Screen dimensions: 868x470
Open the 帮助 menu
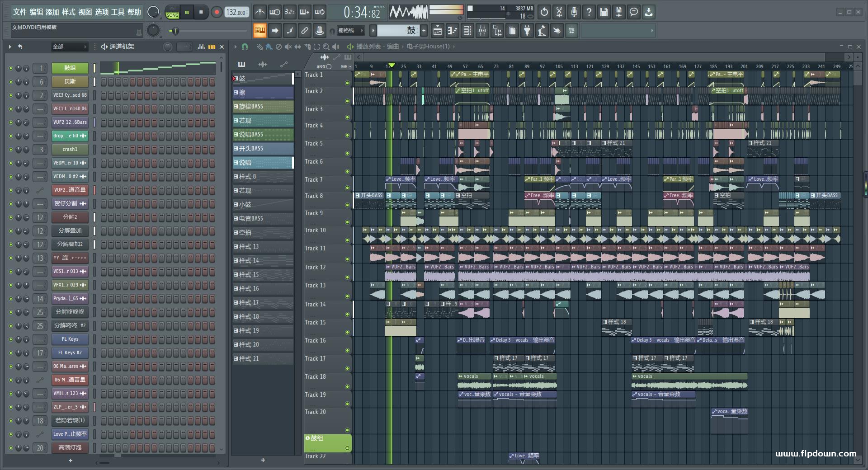point(134,12)
